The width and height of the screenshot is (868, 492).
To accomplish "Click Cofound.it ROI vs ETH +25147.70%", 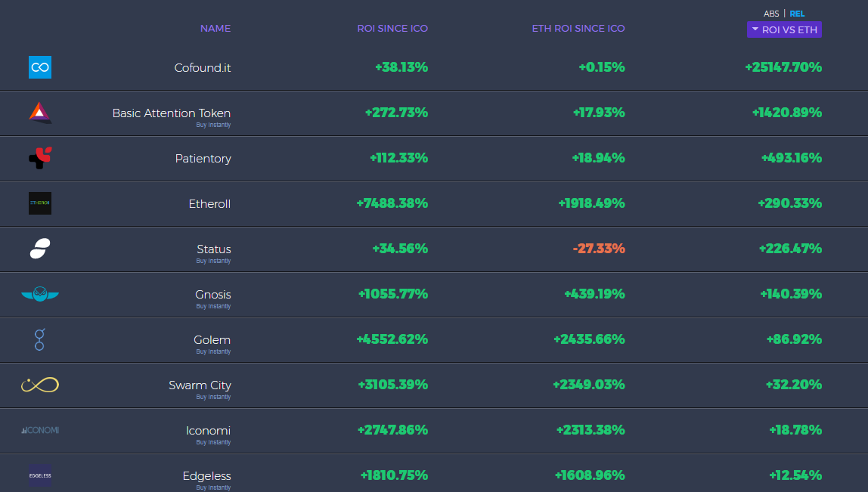I will (783, 67).
